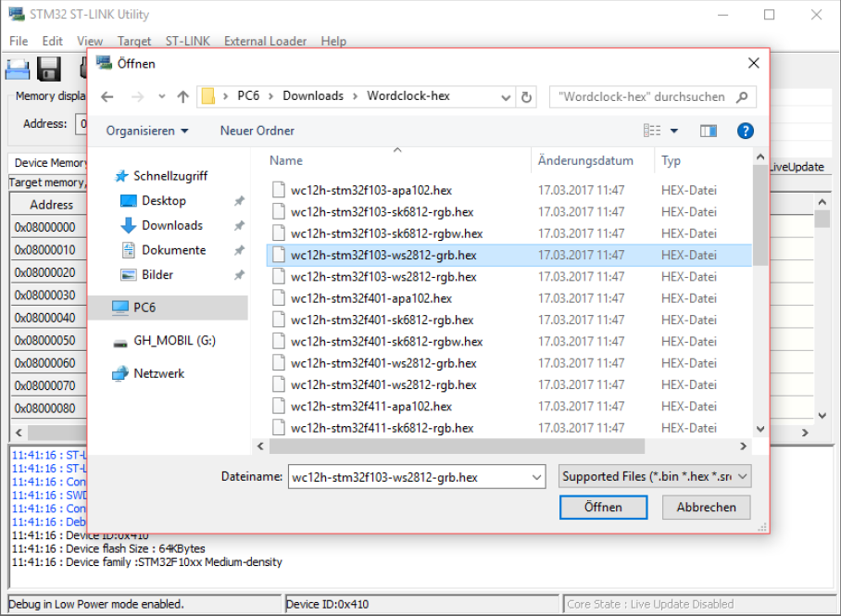The height and width of the screenshot is (616, 841).
Task: Refresh the Wordclock-hex folder view
Action: coord(526,96)
